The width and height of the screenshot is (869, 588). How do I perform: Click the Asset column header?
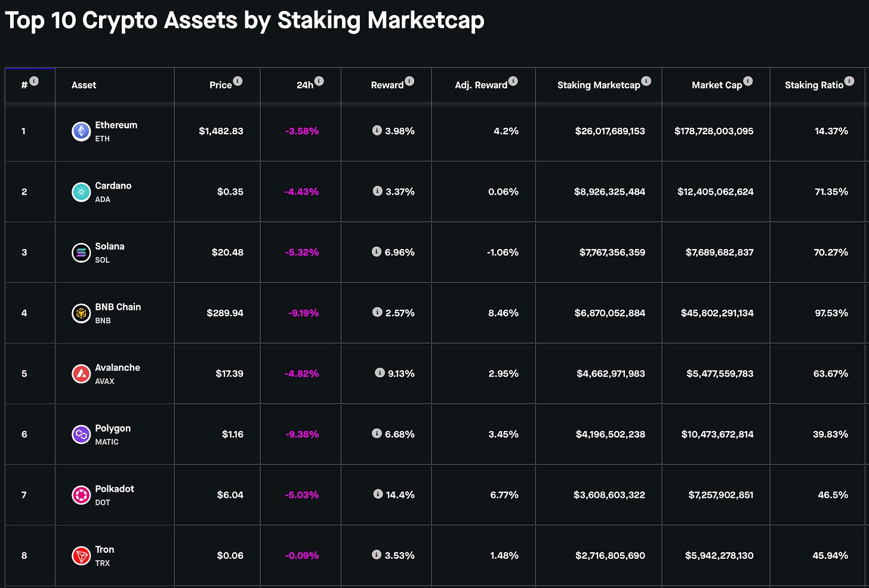click(84, 85)
